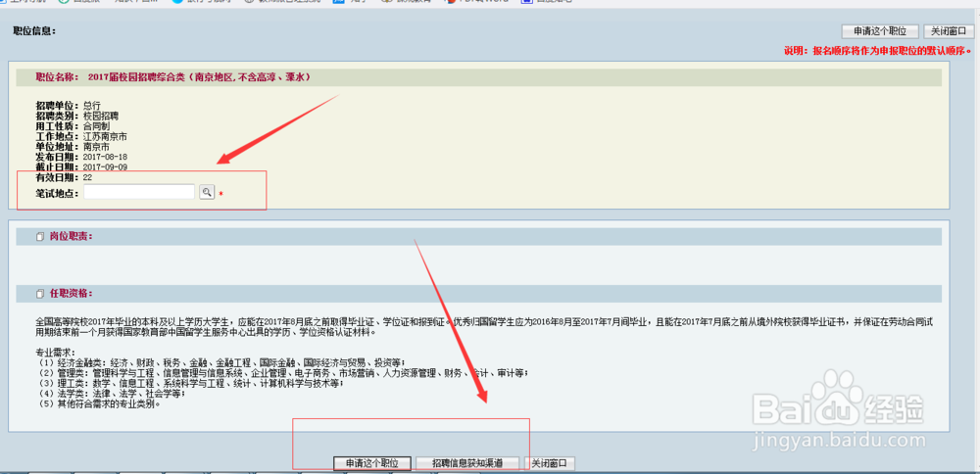Viewport: 980px width, 474px height.
Task: Click the deadline date 2017-09-09
Action: [105, 166]
